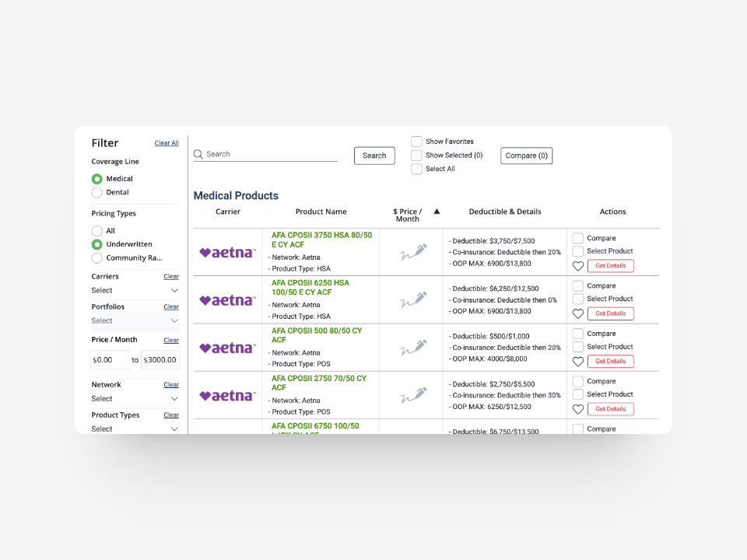This screenshot has height=560, width=747.
Task: Click the search magnifier icon
Action: coord(198,155)
